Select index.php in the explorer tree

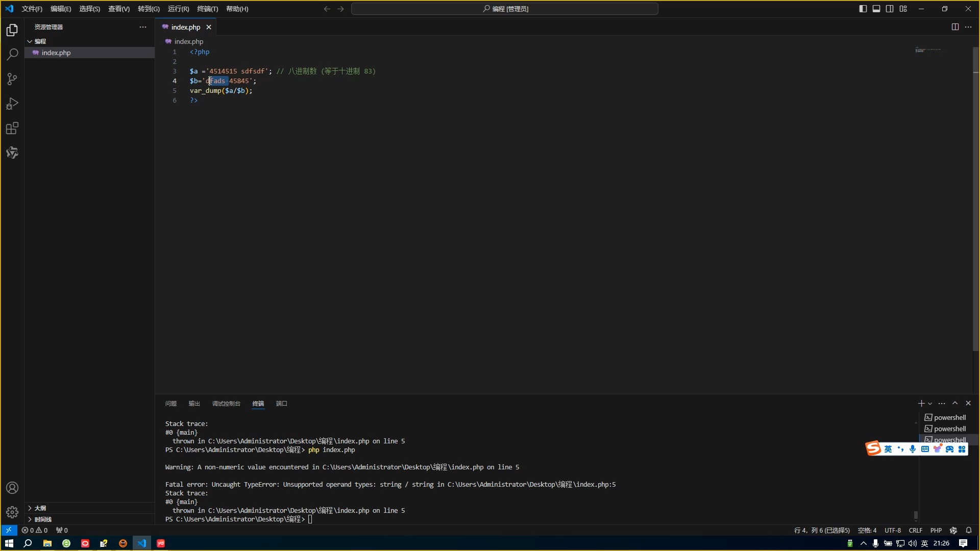point(56,53)
